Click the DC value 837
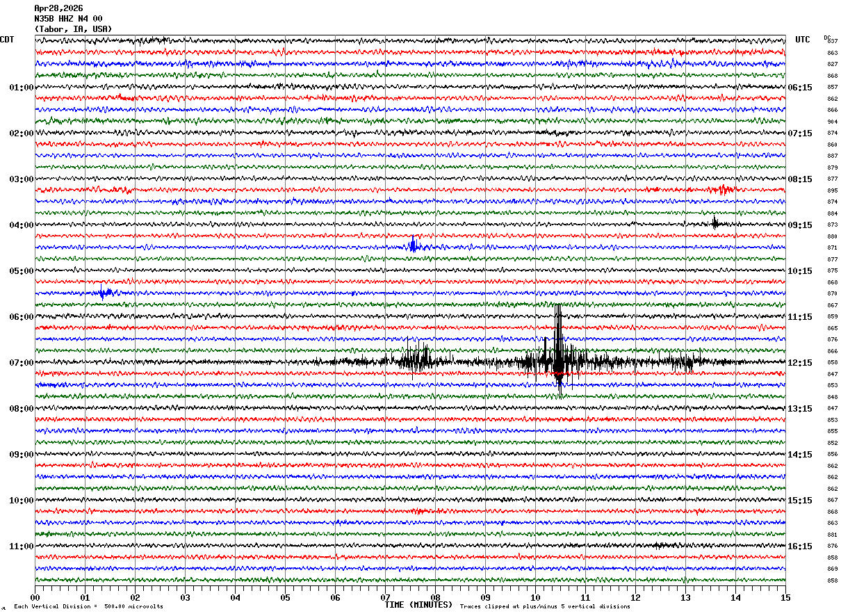The height and width of the screenshot is (616, 841). 832,41
